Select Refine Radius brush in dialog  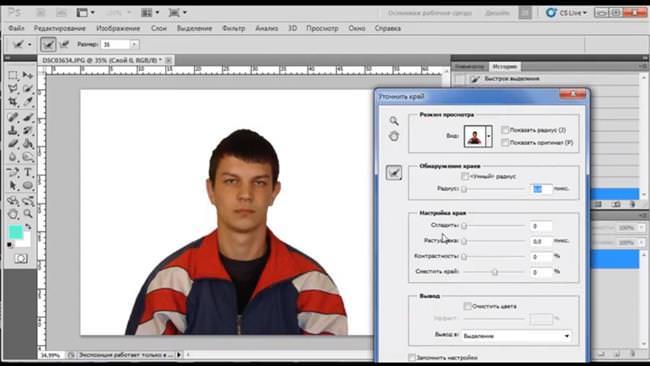click(x=394, y=172)
